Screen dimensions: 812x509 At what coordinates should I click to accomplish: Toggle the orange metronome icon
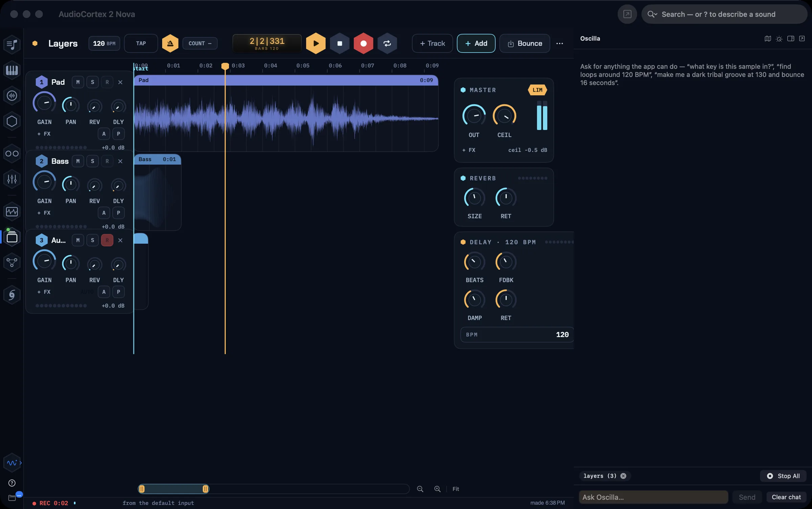coord(170,43)
